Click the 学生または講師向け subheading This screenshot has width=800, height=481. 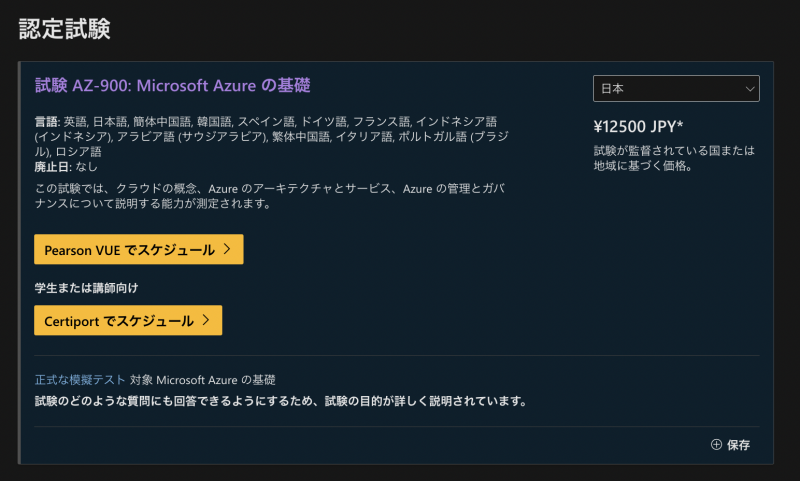click(86, 288)
